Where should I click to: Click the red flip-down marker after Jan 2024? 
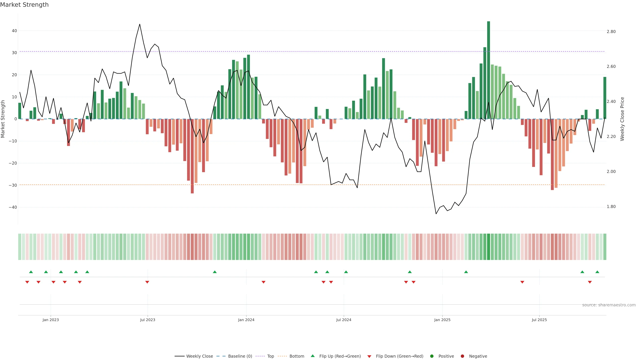point(263,282)
